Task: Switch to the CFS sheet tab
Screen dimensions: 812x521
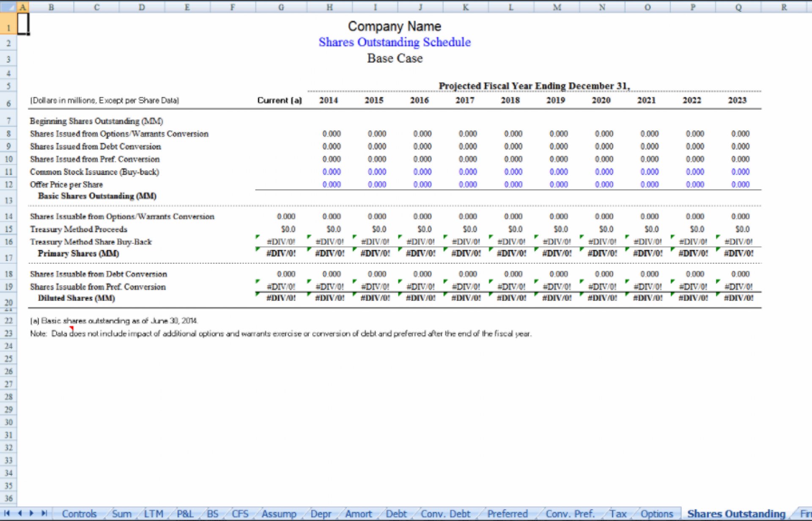Action: 240,514
